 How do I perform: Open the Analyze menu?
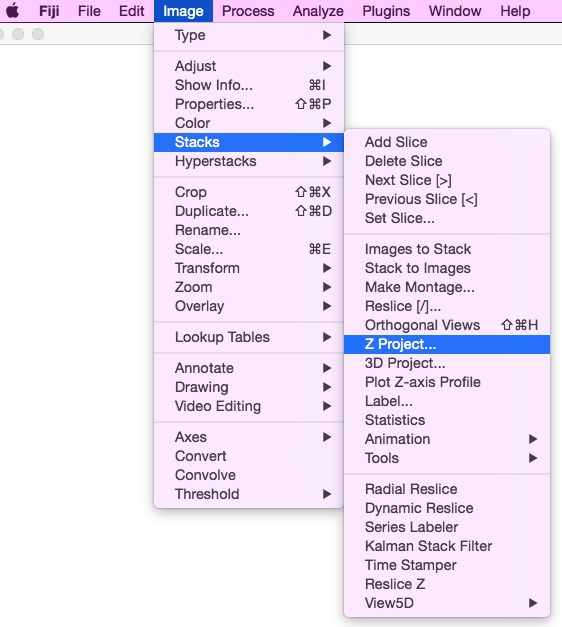[318, 11]
